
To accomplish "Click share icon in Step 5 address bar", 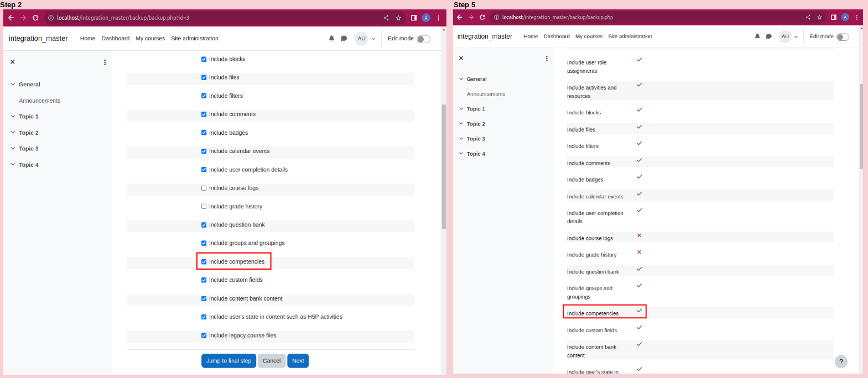I will 808,17.
